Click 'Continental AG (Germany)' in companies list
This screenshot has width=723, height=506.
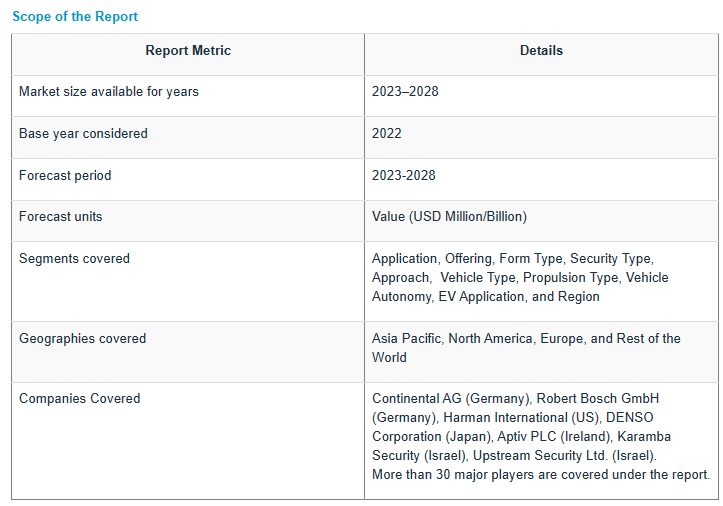(450, 399)
